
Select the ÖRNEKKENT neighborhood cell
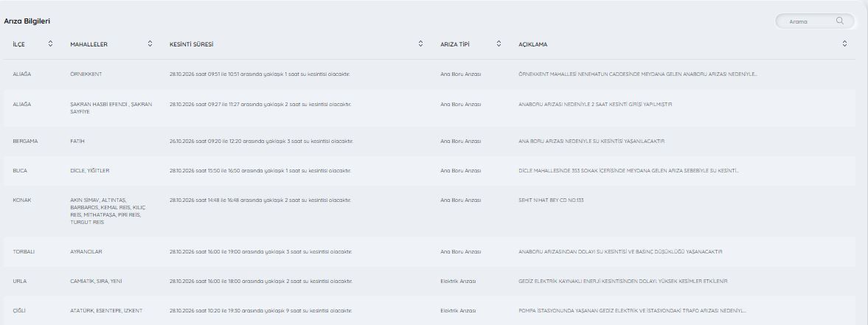point(86,74)
